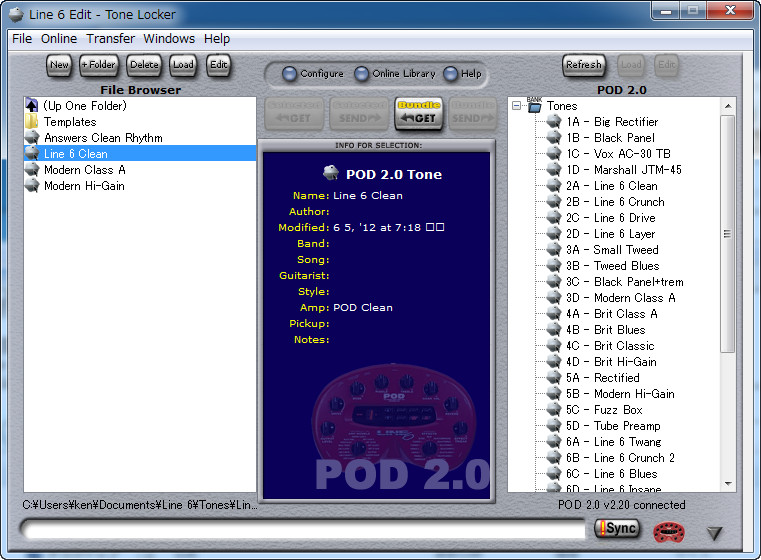Open the Windows menu
This screenshot has width=761, height=560.
(x=169, y=39)
